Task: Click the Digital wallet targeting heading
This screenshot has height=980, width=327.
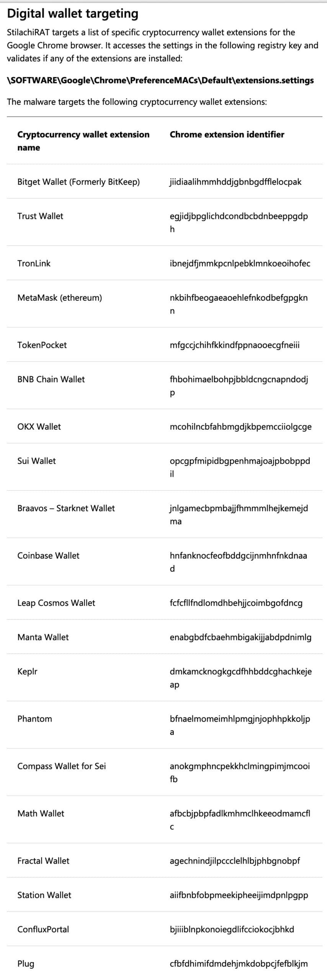Action: click(x=73, y=14)
